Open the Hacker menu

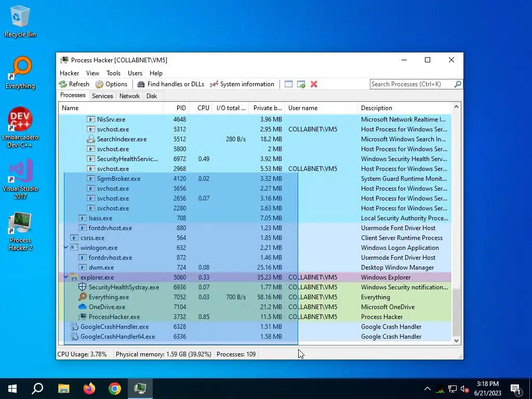point(69,73)
